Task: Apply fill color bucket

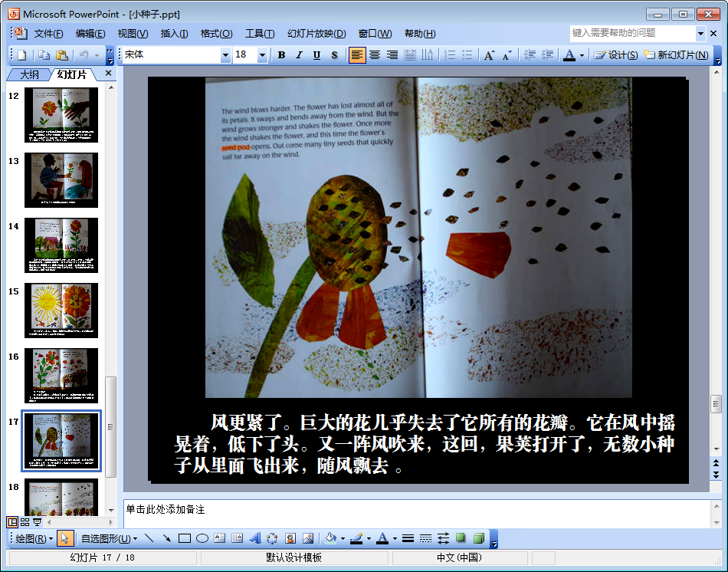Action: (x=330, y=538)
